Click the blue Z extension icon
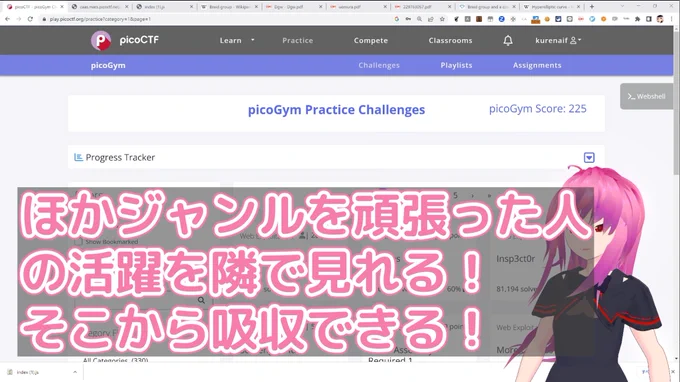 [x=501, y=19]
